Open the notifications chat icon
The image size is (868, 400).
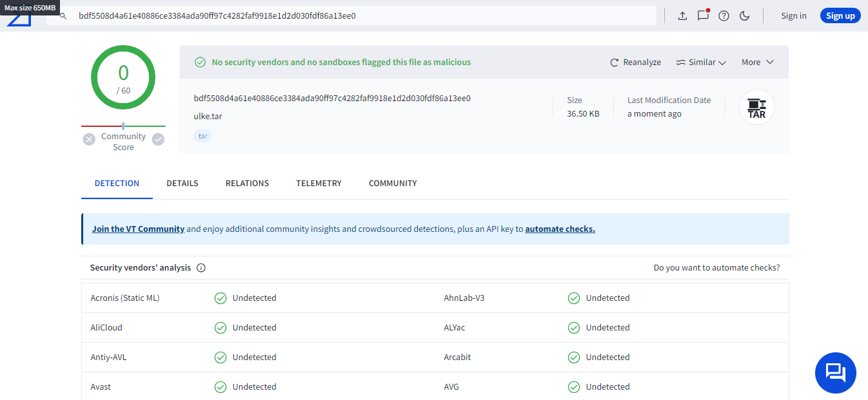(x=703, y=15)
